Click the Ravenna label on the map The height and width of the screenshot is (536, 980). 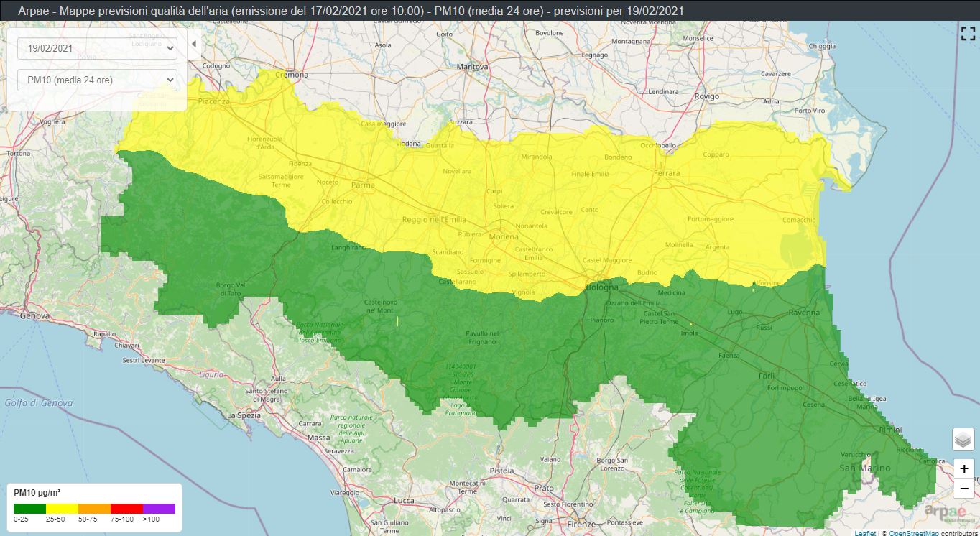[803, 313]
